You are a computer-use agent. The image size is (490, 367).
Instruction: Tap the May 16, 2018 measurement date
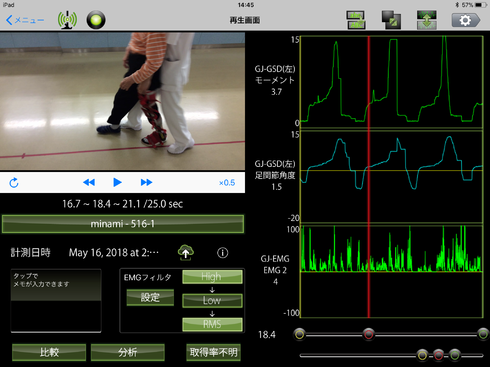(114, 253)
